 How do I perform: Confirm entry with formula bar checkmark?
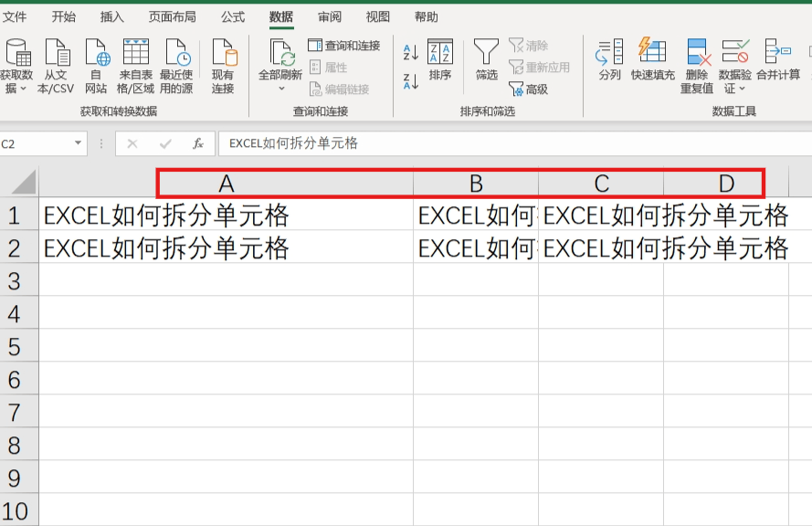click(x=165, y=143)
